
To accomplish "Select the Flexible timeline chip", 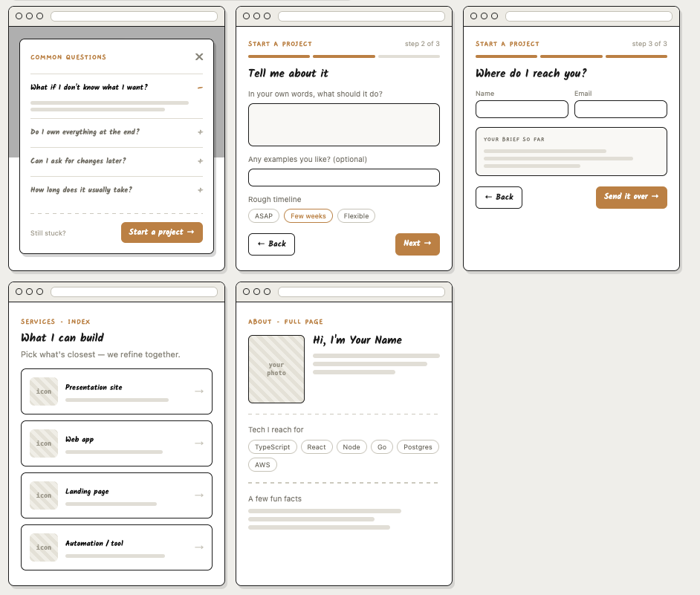I will pos(356,216).
